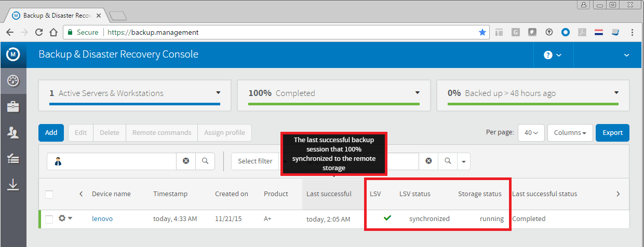644x247 pixels.
Task: Click the flag extension icon in browser toolbar
Action: click(x=599, y=32)
